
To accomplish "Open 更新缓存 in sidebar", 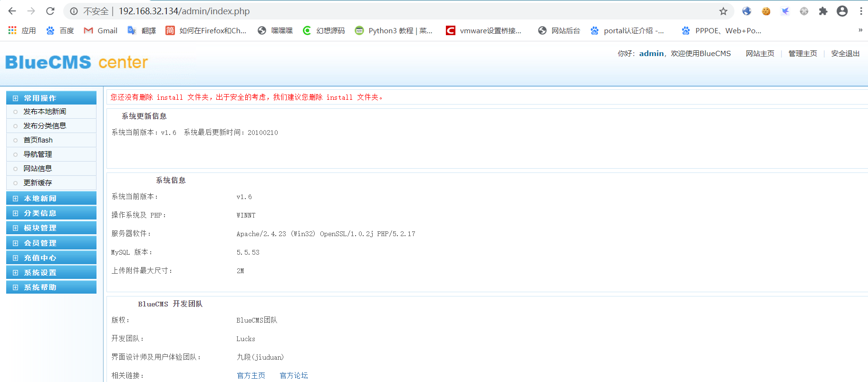I will (38, 183).
